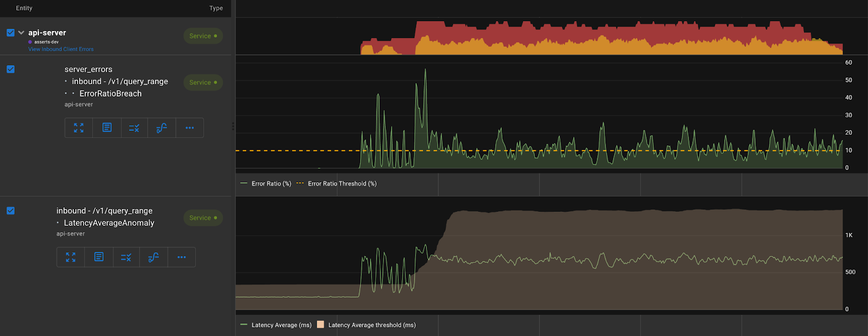This screenshot has width=868, height=336.
Task: Open more options menu in LatencyAverageAnomaly row
Action: pyautogui.click(x=181, y=257)
